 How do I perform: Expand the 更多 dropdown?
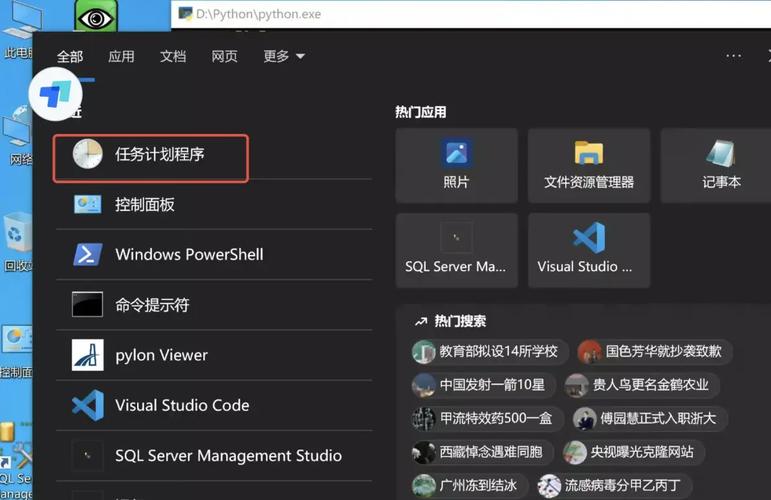pyautogui.click(x=284, y=56)
